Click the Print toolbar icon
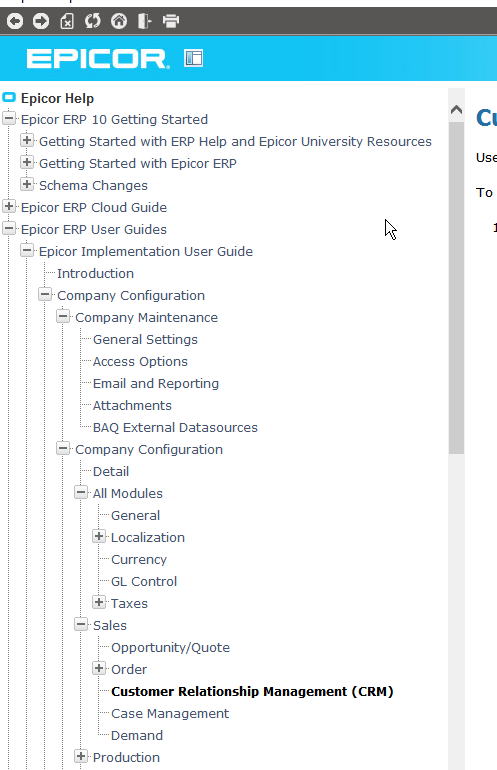This screenshot has height=770, width=497. click(171, 21)
